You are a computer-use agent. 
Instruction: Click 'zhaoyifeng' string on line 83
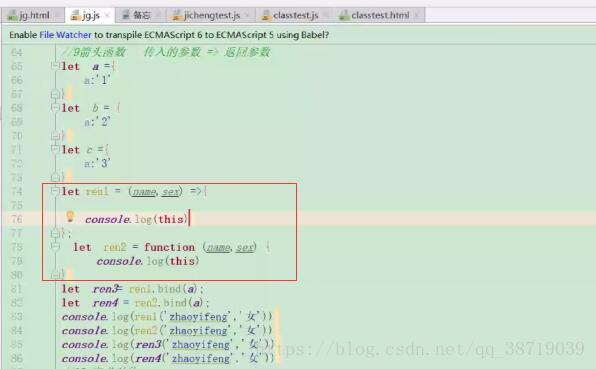click(x=198, y=317)
